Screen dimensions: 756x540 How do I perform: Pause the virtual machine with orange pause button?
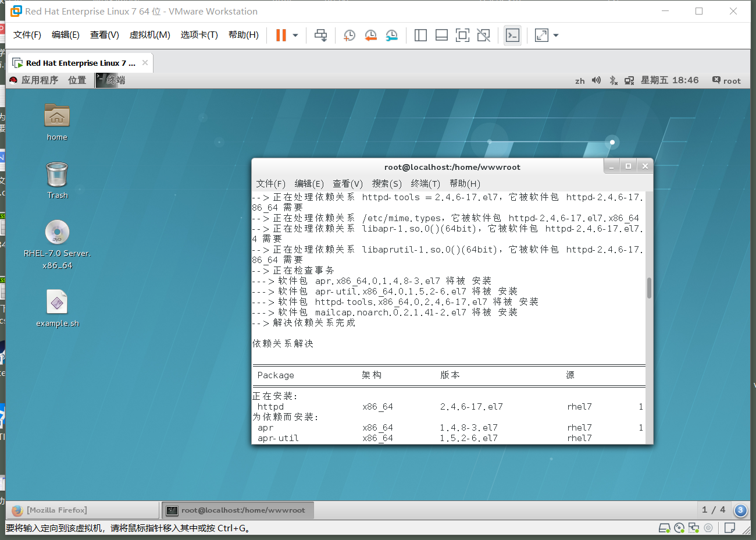tap(281, 35)
